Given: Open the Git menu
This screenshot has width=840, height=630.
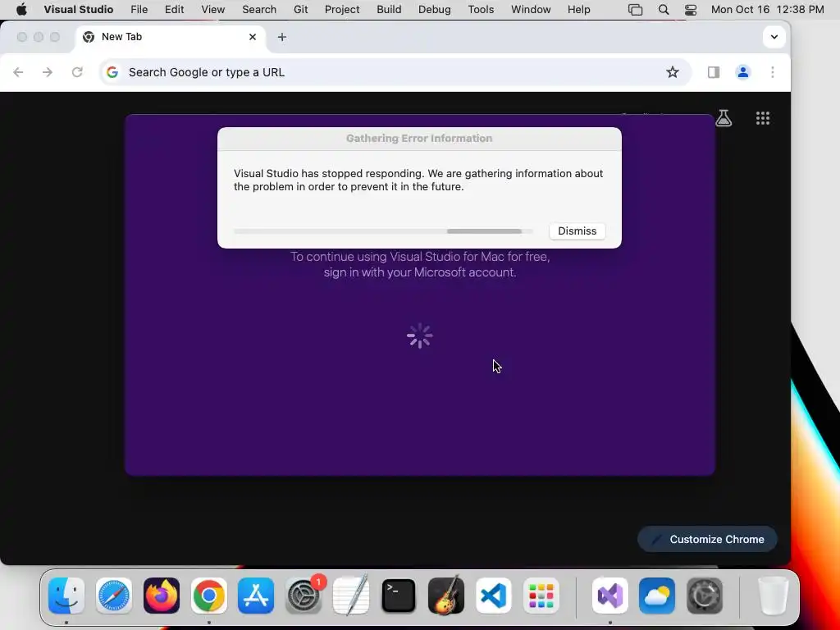Looking at the screenshot, I should click(300, 10).
